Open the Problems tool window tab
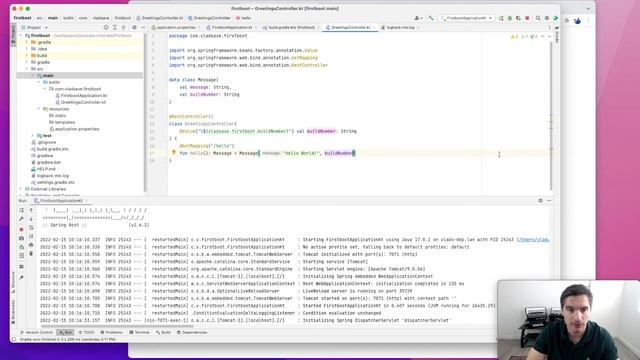The width and height of the screenshot is (640, 360). coord(111,332)
